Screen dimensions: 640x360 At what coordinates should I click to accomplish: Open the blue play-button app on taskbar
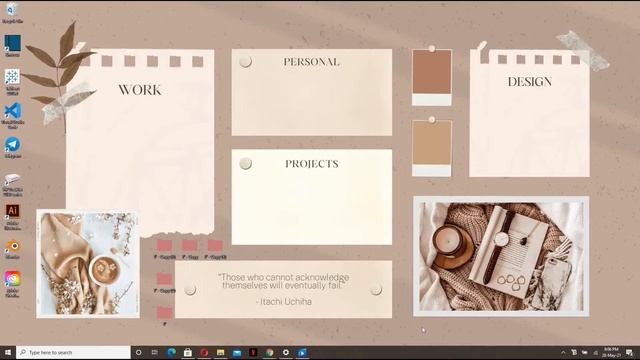[302, 352]
